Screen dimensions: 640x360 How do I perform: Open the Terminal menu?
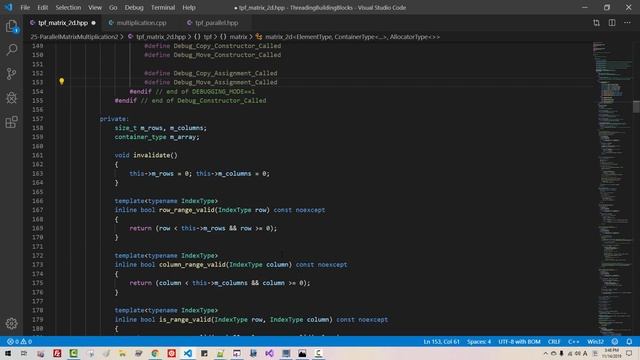click(163, 7)
